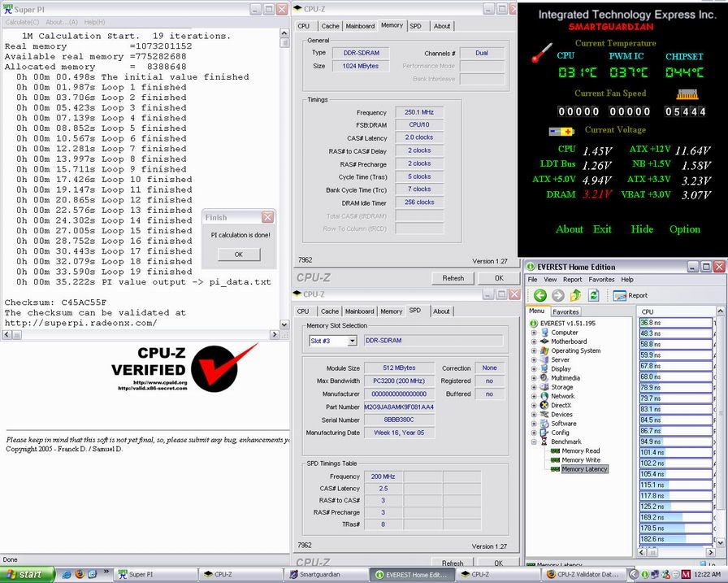Screen dimensions: 728x583
Task: Click Refresh in upper CPU-Z window
Action: coord(453,278)
